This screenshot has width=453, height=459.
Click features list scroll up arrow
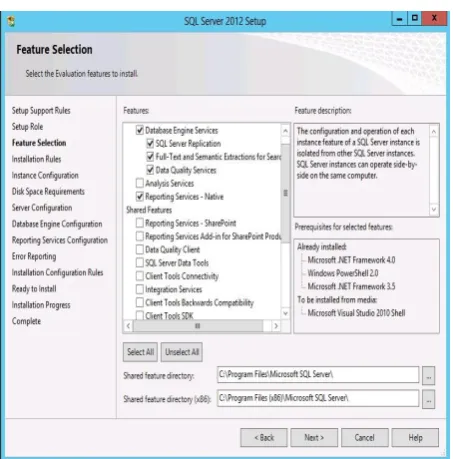[285, 131]
